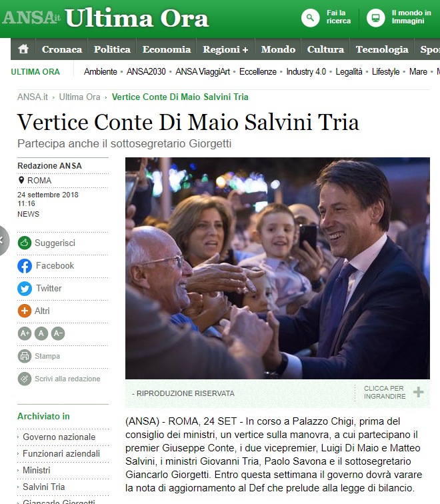Print the article with Stampa icon

pyautogui.click(x=25, y=356)
